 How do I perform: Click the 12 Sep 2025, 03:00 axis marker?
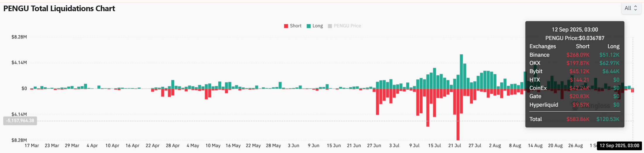pyautogui.click(x=619, y=146)
